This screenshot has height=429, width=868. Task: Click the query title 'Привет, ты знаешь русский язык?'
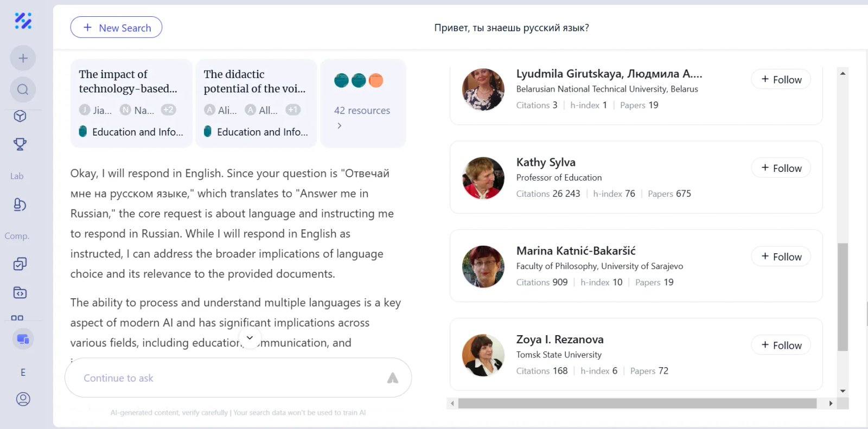(x=512, y=28)
